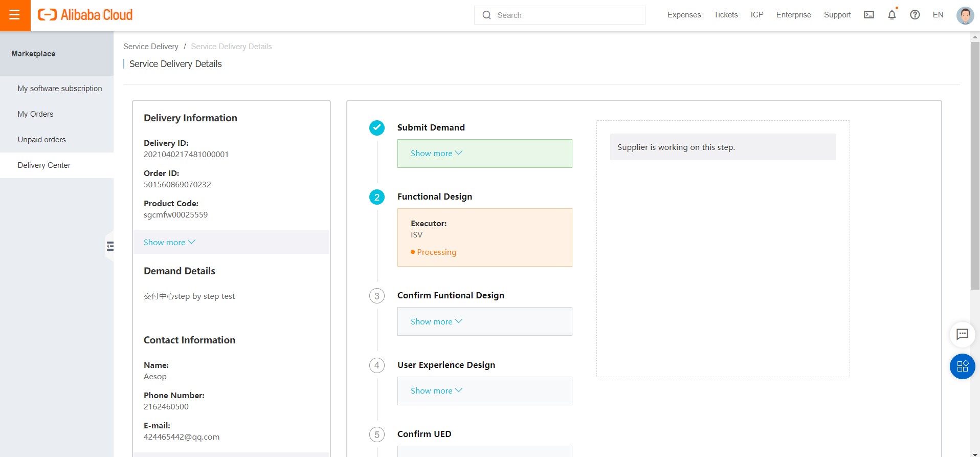This screenshot has height=457, width=980.
Task: Expand Show more under Submit Demand
Action: tap(436, 153)
